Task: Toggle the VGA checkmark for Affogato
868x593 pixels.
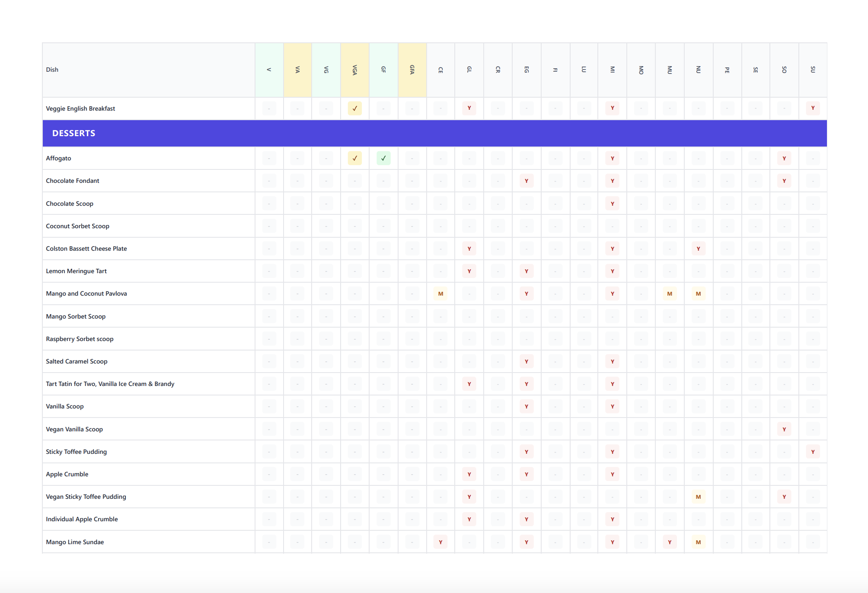Action: coord(354,158)
